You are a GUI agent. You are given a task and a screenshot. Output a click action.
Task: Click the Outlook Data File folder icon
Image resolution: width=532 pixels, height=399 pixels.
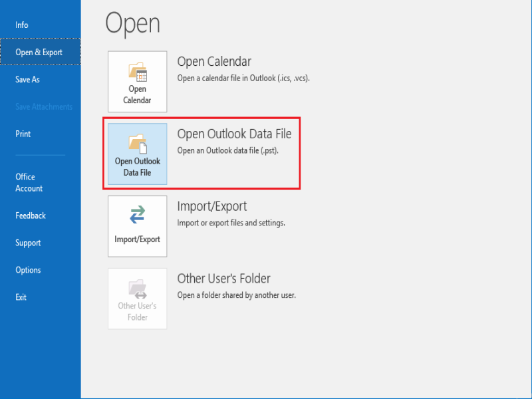138,144
